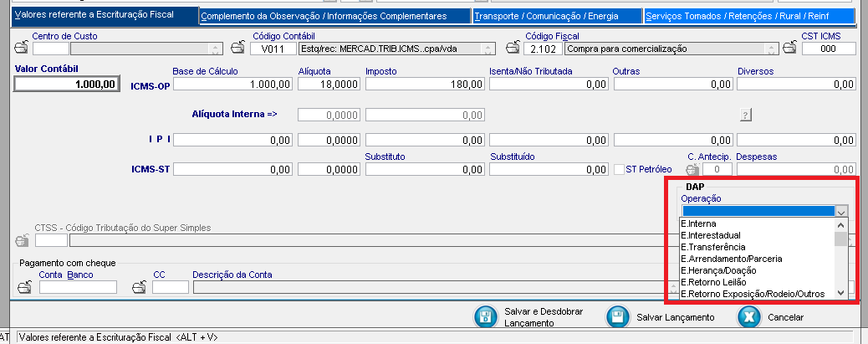Select E.Interestadual in Operação list
868x344 pixels.
click(x=757, y=235)
